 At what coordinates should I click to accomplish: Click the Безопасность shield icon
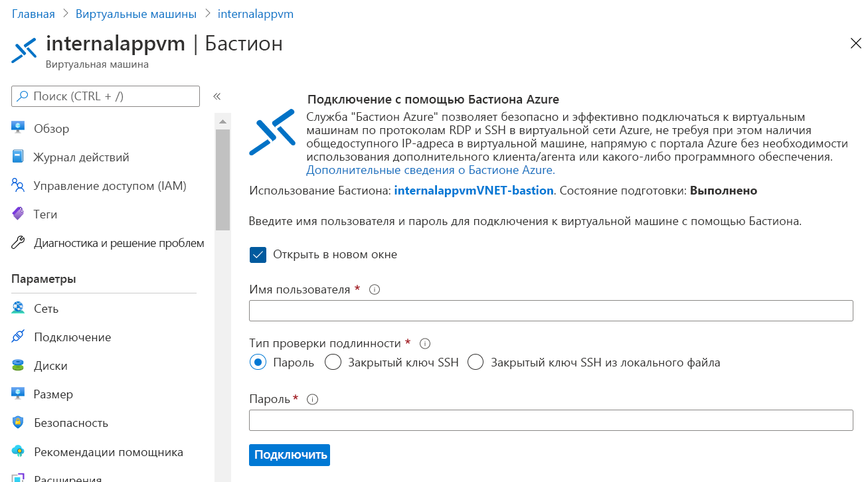click(x=18, y=422)
